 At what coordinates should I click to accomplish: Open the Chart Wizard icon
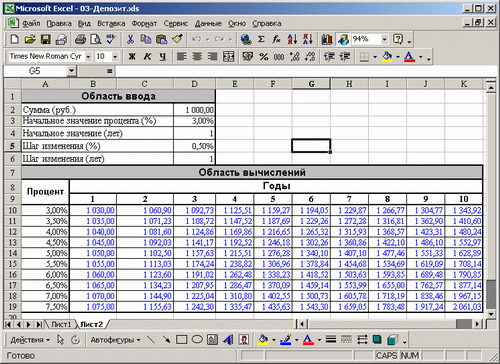[327, 39]
